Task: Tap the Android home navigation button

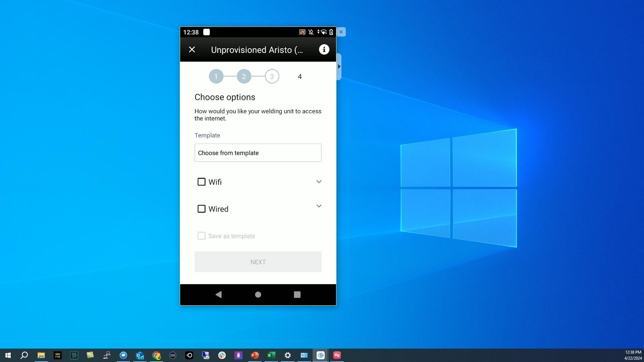Action: pyautogui.click(x=258, y=295)
